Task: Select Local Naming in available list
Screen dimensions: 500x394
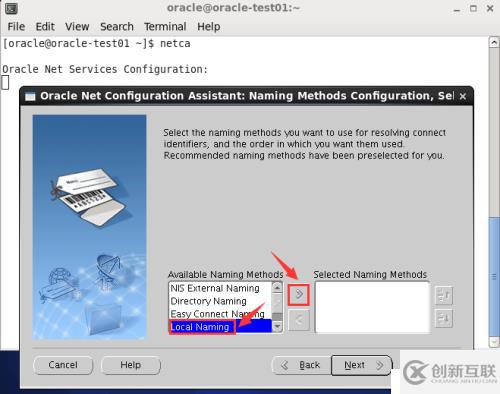Action: pyautogui.click(x=220, y=327)
